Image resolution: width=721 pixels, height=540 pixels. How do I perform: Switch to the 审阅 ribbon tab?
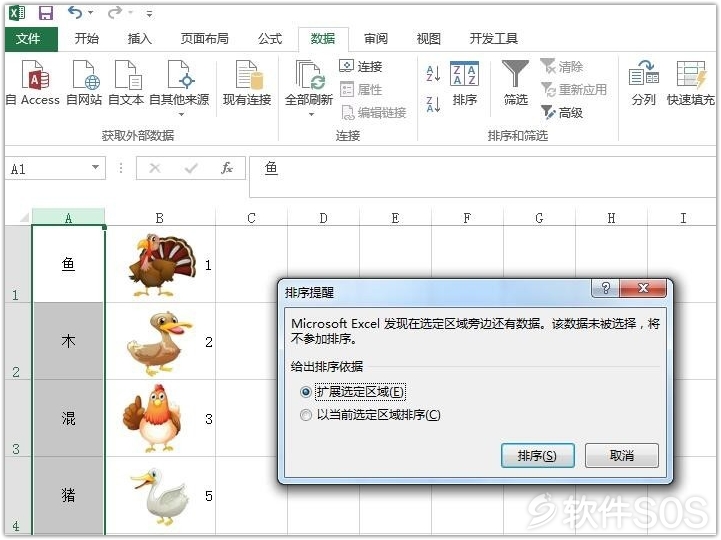click(x=375, y=39)
